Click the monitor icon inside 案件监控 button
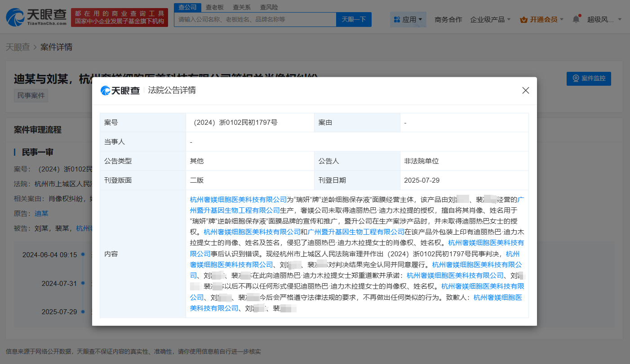This screenshot has width=630, height=364. 577,78
